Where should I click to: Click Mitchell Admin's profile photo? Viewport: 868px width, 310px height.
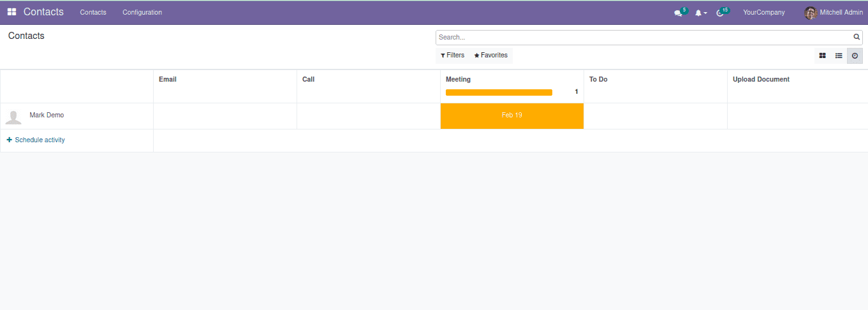click(810, 13)
